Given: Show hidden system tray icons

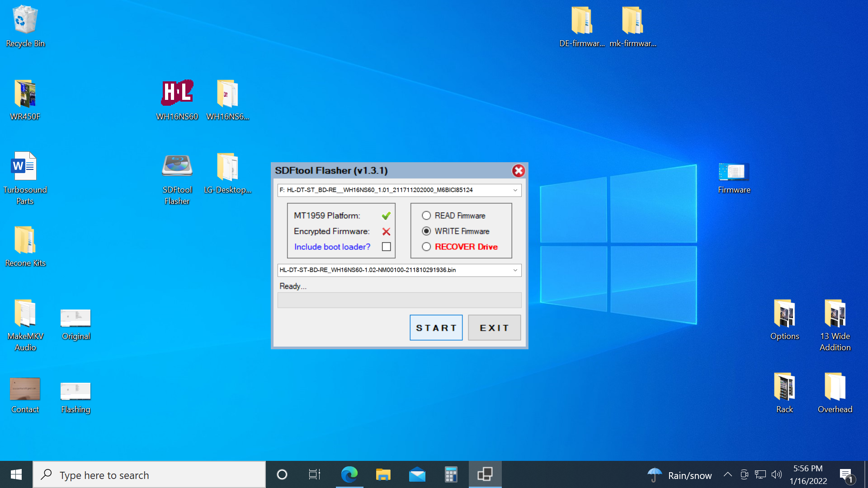Looking at the screenshot, I should point(727,474).
